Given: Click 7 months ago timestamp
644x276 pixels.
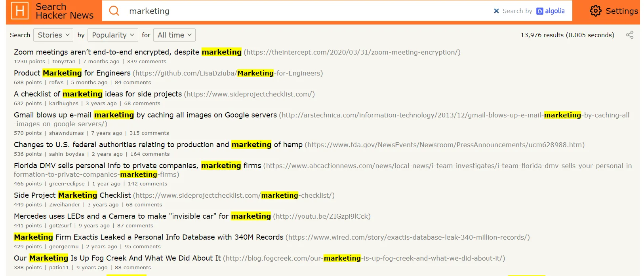Looking at the screenshot, I should pos(101,62).
